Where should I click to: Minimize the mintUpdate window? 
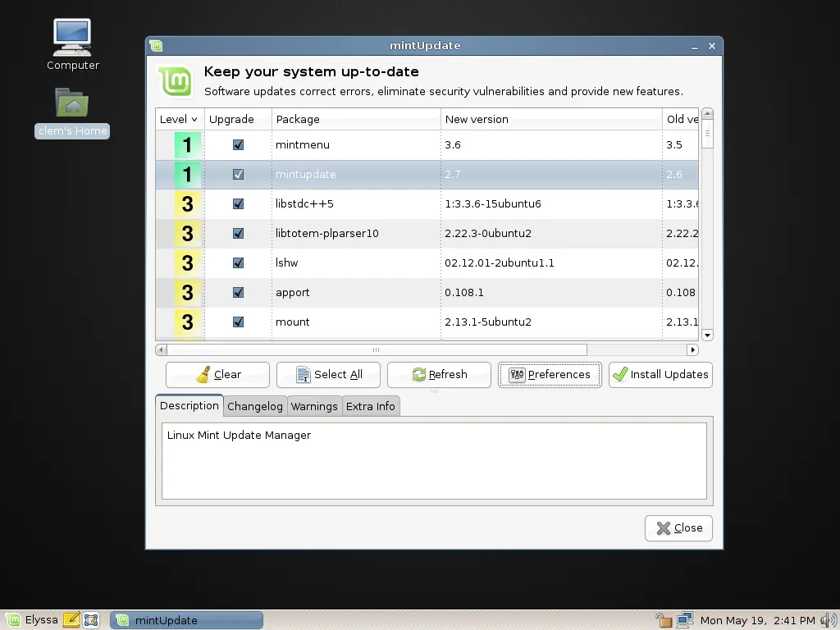(694, 46)
